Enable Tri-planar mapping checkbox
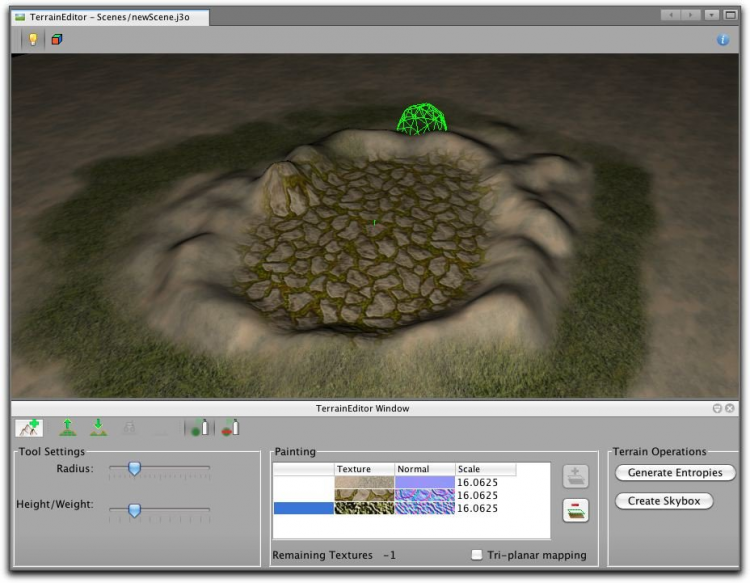This screenshot has width=750, height=583. 477,555
